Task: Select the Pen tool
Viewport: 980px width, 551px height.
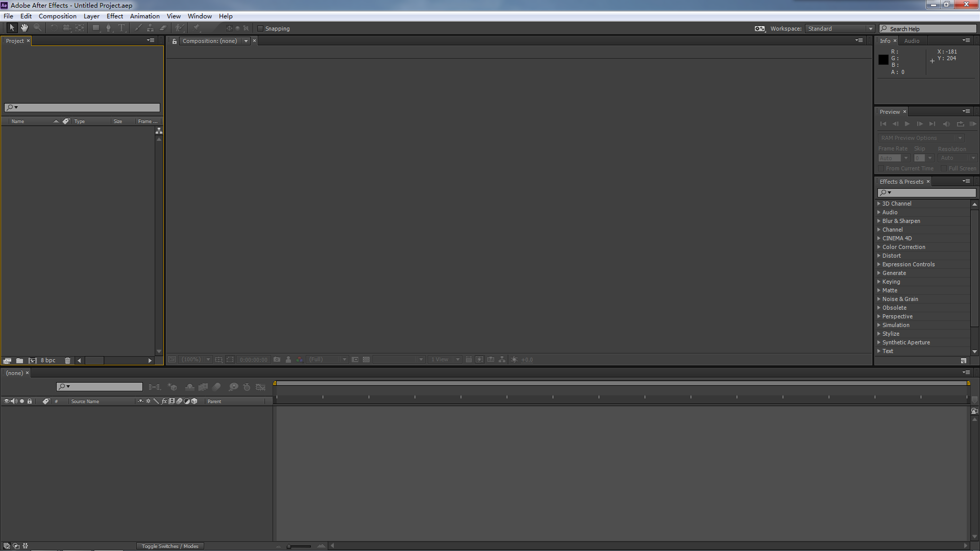Action: pos(108,28)
